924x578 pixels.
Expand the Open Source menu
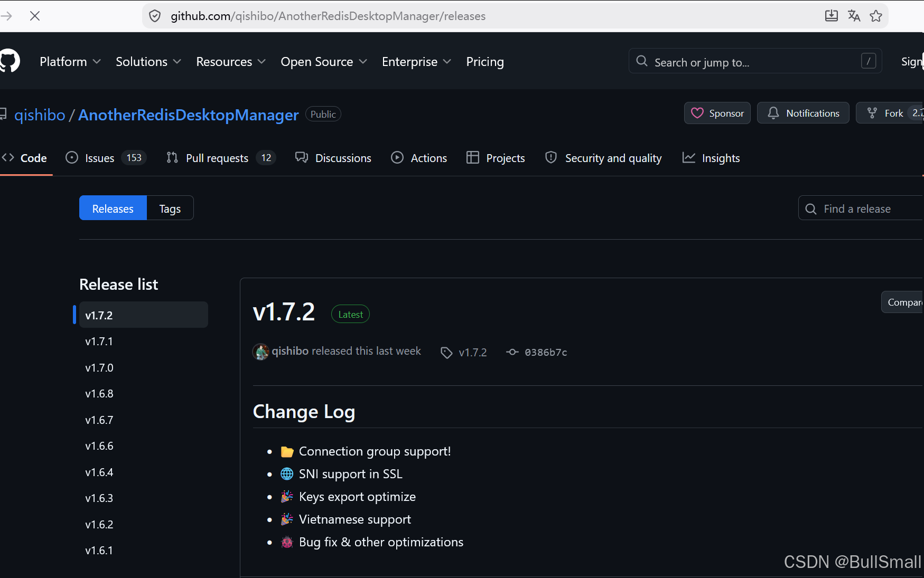coord(324,62)
